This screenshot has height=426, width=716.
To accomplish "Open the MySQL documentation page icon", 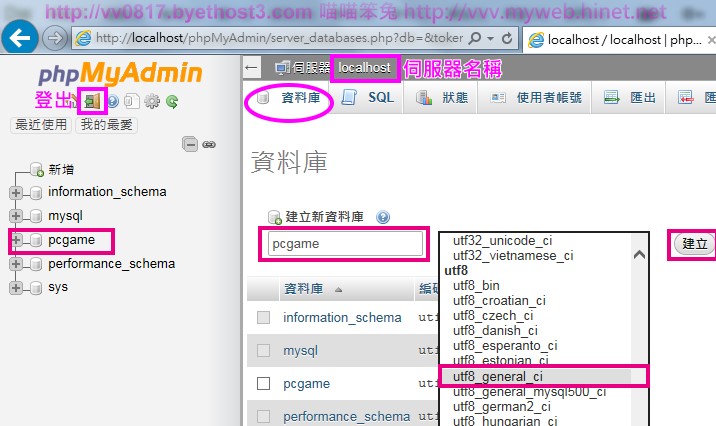I will tap(132, 101).
